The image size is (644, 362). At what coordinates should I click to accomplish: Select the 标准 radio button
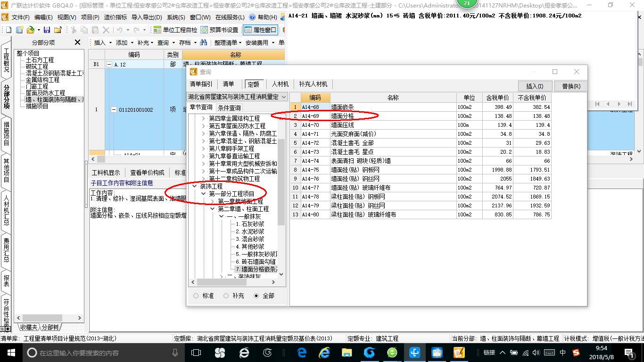pyautogui.click(x=196, y=296)
